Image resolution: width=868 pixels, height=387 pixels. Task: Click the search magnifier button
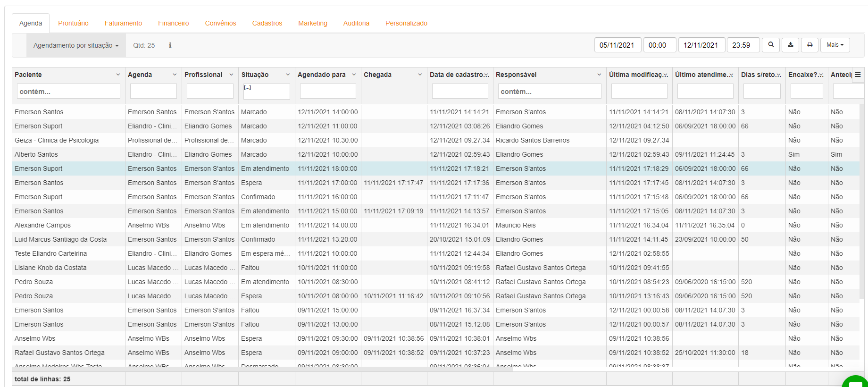click(771, 45)
